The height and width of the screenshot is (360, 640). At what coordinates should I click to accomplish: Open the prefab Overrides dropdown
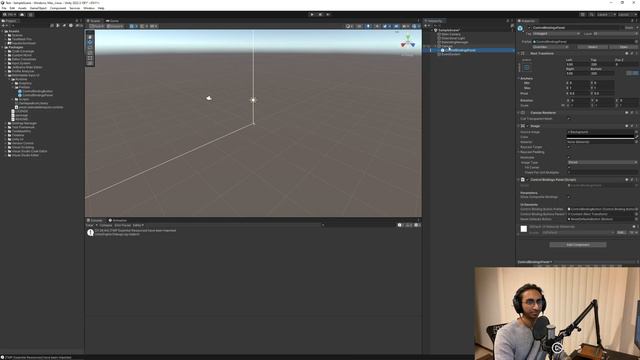click(550, 47)
